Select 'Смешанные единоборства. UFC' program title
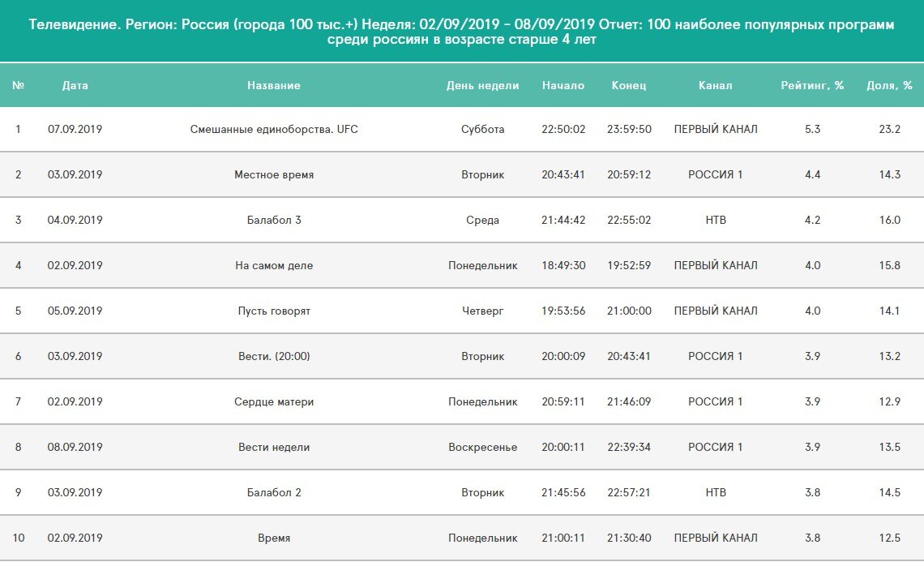The image size is (924, 562). tap(274, 129)
